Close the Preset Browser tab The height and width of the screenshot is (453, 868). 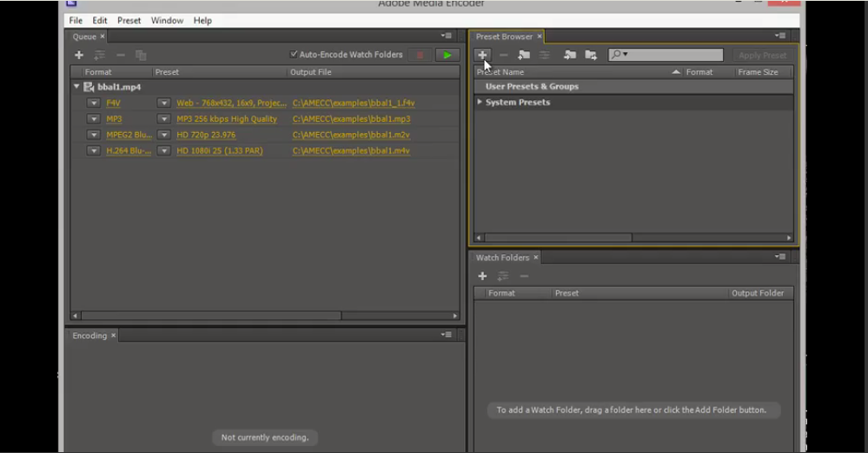(540, 37)
